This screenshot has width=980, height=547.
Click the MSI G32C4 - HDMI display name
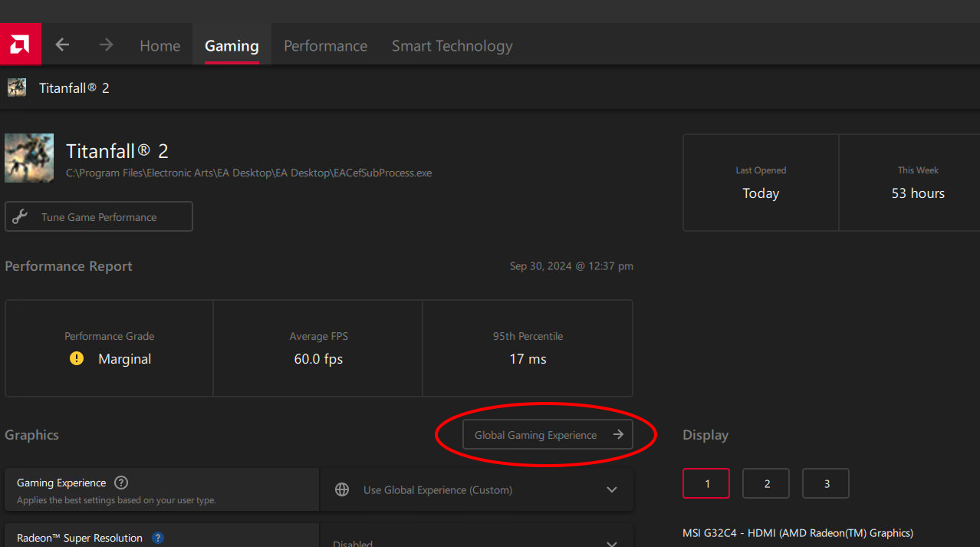(797, 532)
